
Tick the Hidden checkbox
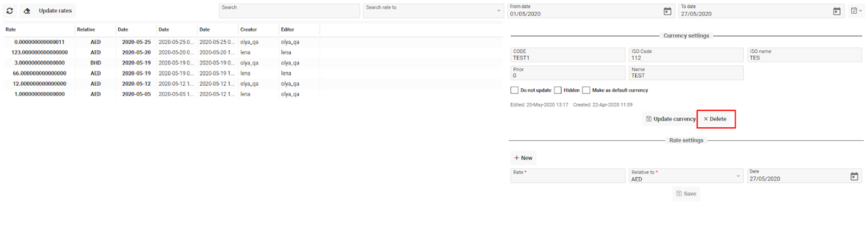click(x=558, y=90)
